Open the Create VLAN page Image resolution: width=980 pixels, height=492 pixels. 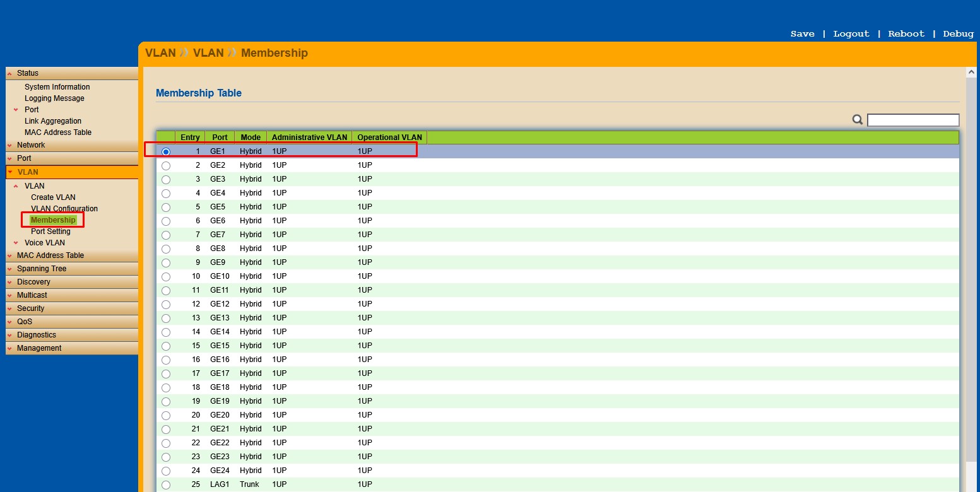[53, 197]
